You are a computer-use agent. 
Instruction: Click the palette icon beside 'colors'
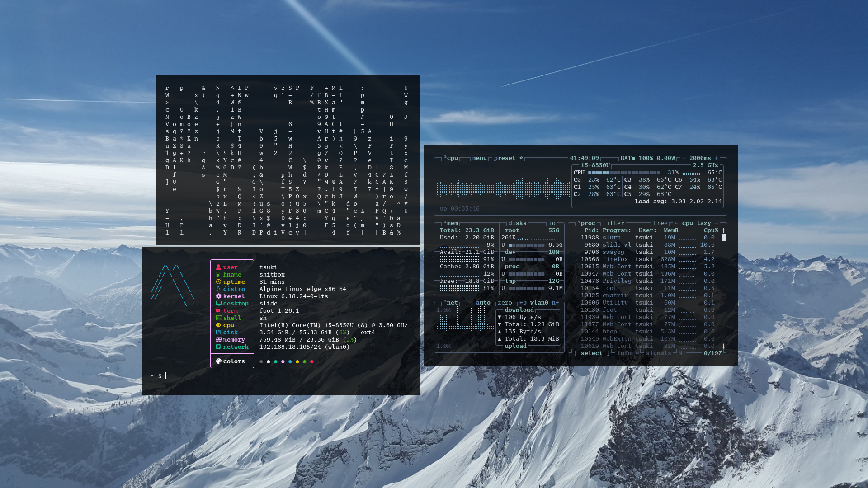click(219, 361)
